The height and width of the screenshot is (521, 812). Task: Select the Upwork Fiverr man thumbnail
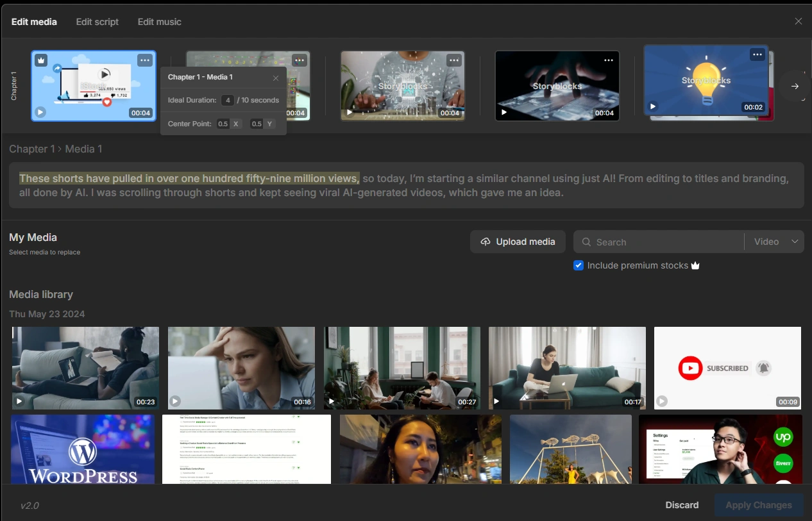pos(720,449)
